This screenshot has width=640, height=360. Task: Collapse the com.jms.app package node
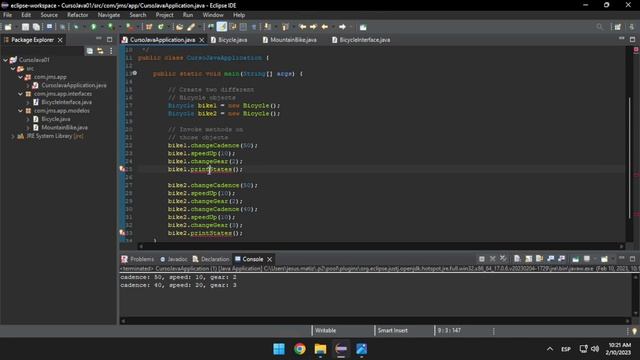click(20, 77)
